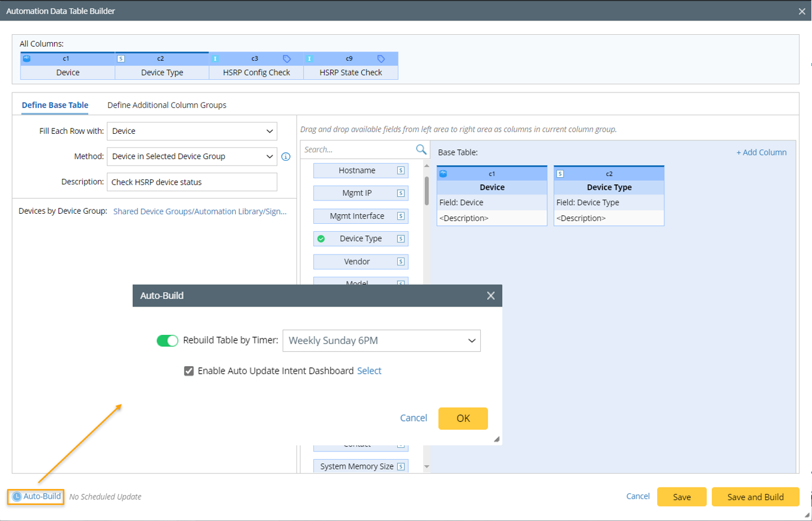Screen dimensions: 812x521
Task: Click the green checkmark beside Device Type field
Action: 321,239
